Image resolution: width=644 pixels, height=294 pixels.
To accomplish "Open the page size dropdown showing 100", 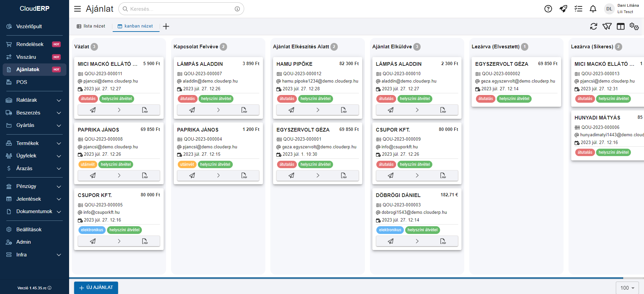I will (x=627, y=288).
